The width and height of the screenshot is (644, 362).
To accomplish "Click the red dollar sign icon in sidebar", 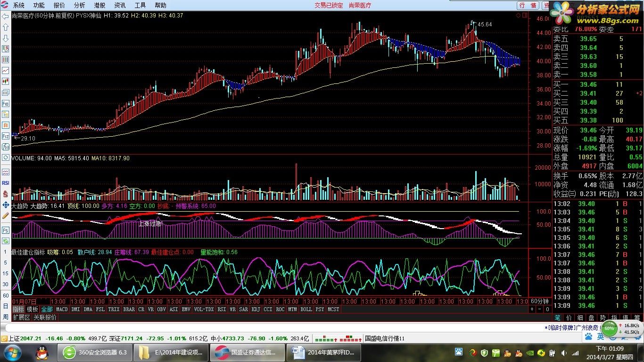I will (x=6, y=194).
